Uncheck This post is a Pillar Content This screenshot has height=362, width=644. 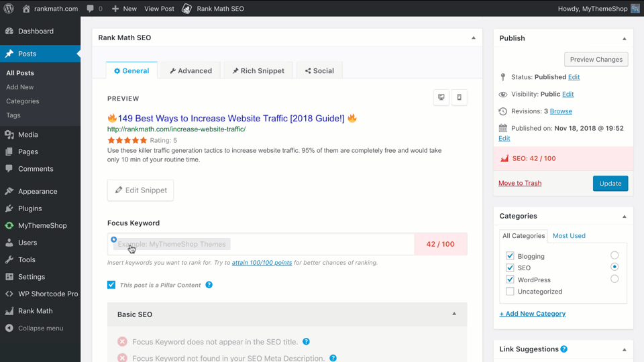pyautogui.click(x=111, y=285)
